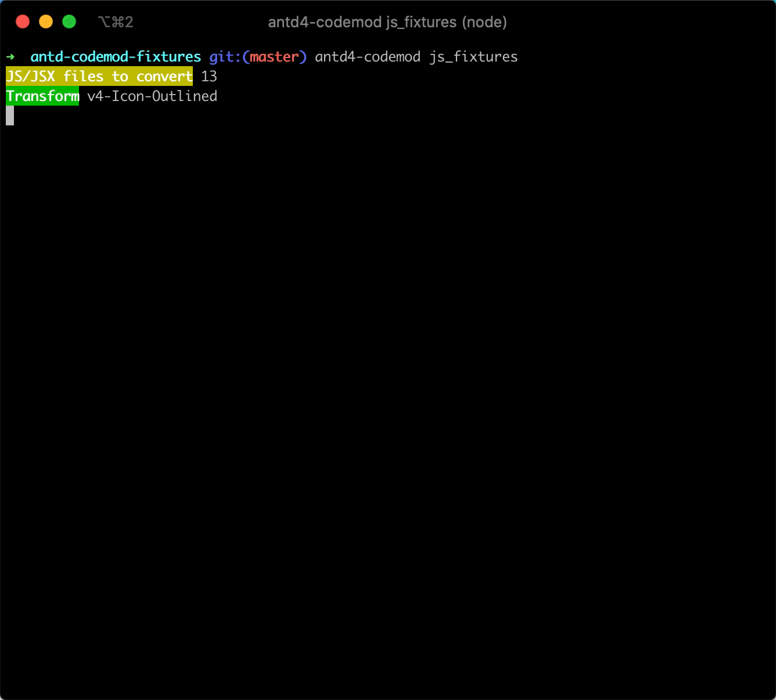Screen dimensions: 776x700
Task: Click the ⌥⌘2 tab shortcut indicator
Action: 116,22
